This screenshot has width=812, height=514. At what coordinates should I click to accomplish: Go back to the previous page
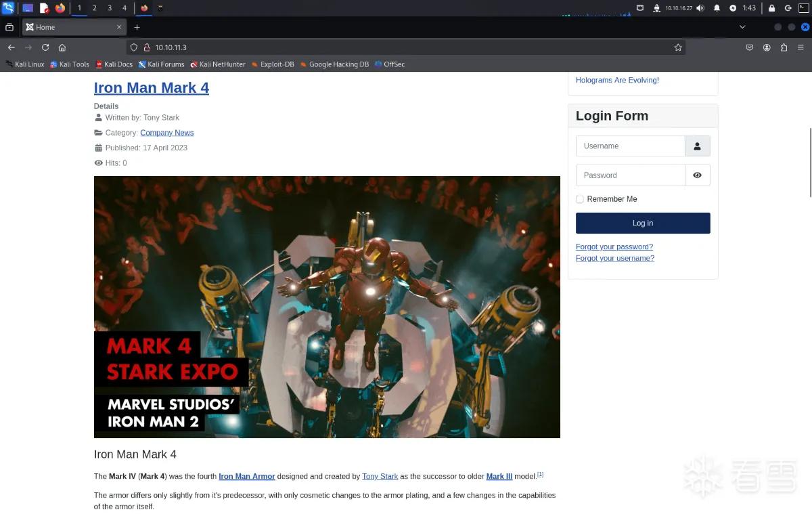12,47
